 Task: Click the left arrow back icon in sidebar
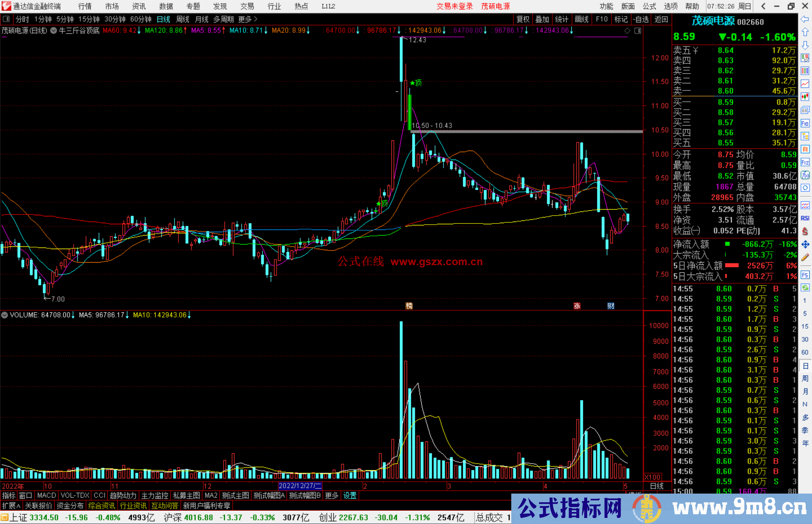coord(805,19)
